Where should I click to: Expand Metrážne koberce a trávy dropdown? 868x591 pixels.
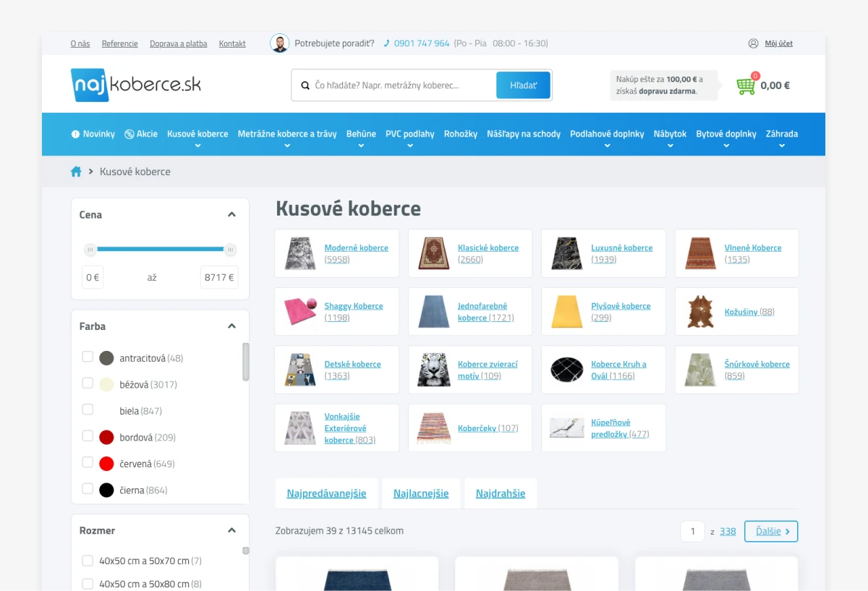[x=287, y=145]
